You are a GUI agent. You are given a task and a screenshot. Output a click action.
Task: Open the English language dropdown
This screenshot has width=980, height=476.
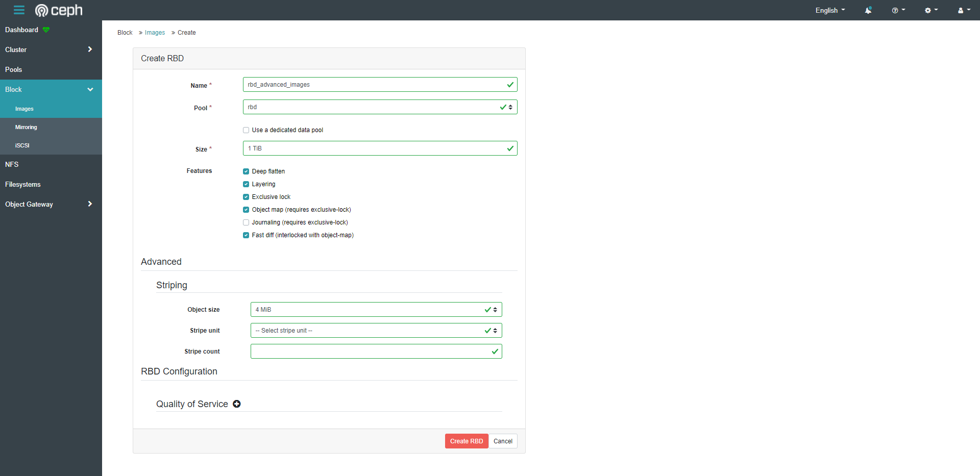[830, 10]
